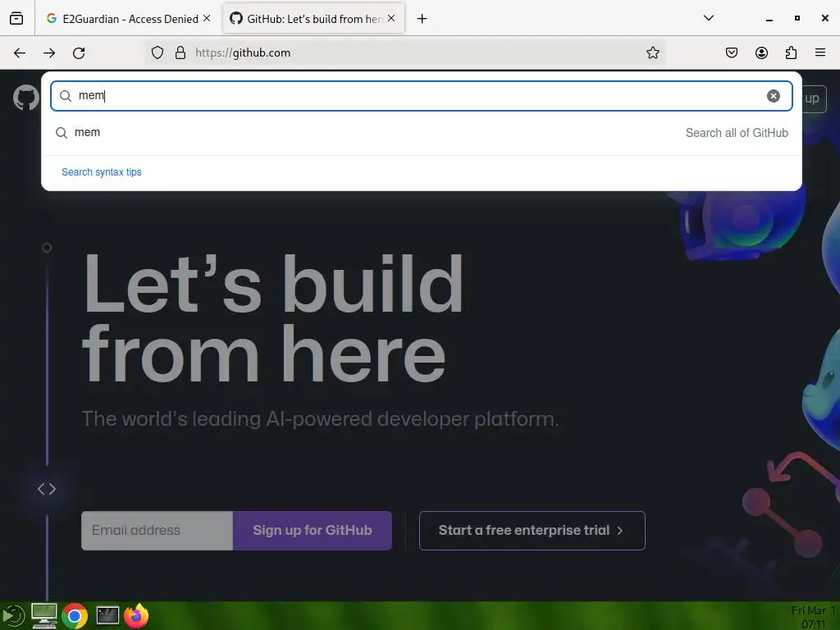
Task: Open the Firefox View icon in tab bar
Action: coord(16,18)
